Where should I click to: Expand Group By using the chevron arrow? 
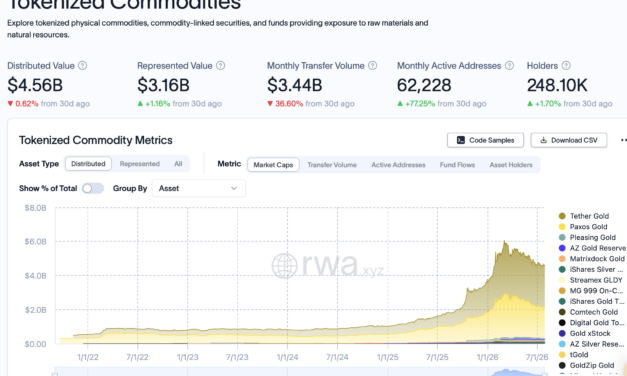[234, 188]
